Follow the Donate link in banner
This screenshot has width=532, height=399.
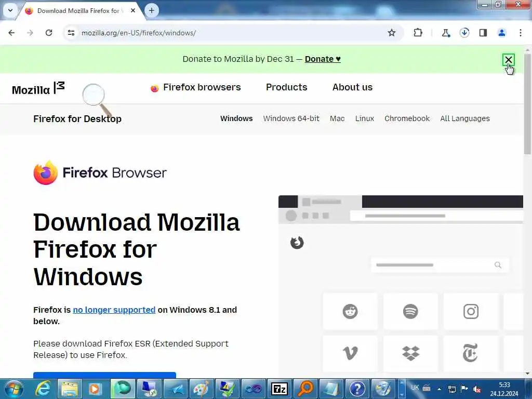tap(323, 59)
